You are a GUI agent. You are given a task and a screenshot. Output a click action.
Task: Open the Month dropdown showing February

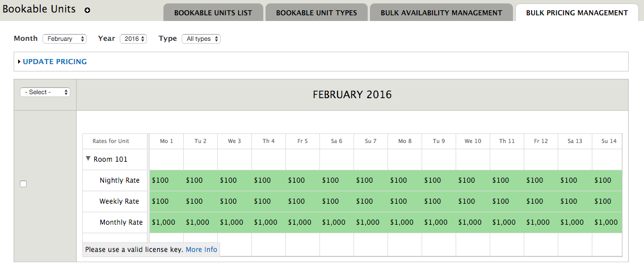[65, 39]
